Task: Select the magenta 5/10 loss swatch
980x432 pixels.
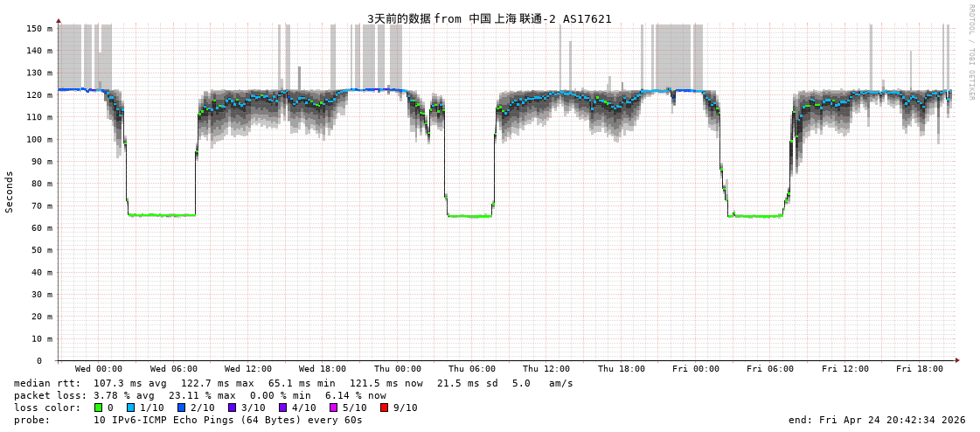Action: click(x=333, y=408)
